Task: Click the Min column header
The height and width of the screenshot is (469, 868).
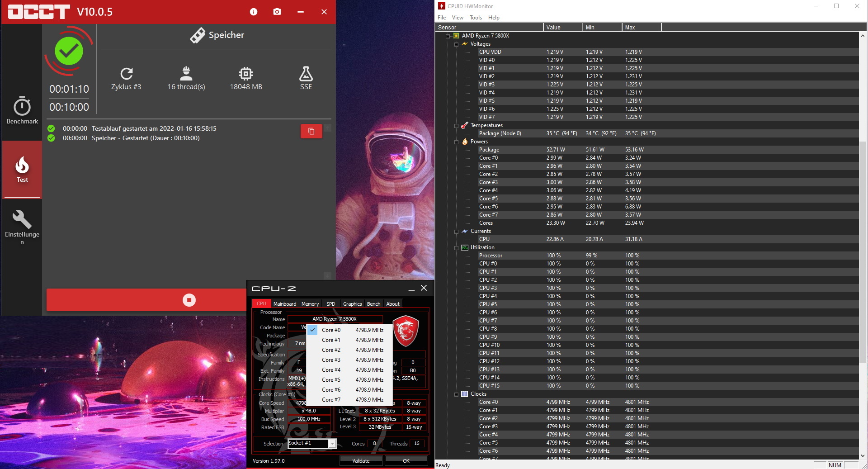Action: coord(602,28)
